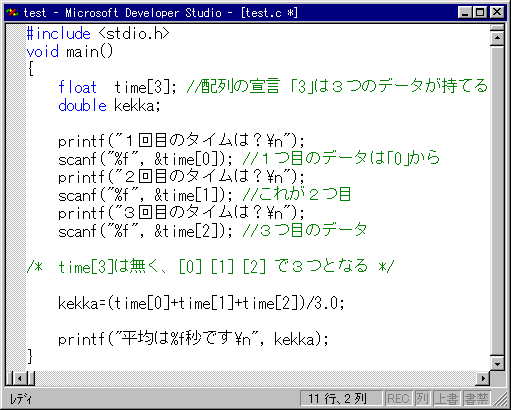Viewport: 511px width, 410px height.
Task: Toggle the 書禁 read-only indicator
Action: (x=476, y=398)
